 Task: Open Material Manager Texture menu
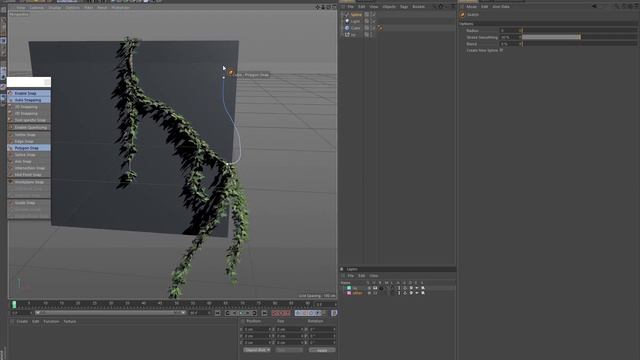[70, 322]
